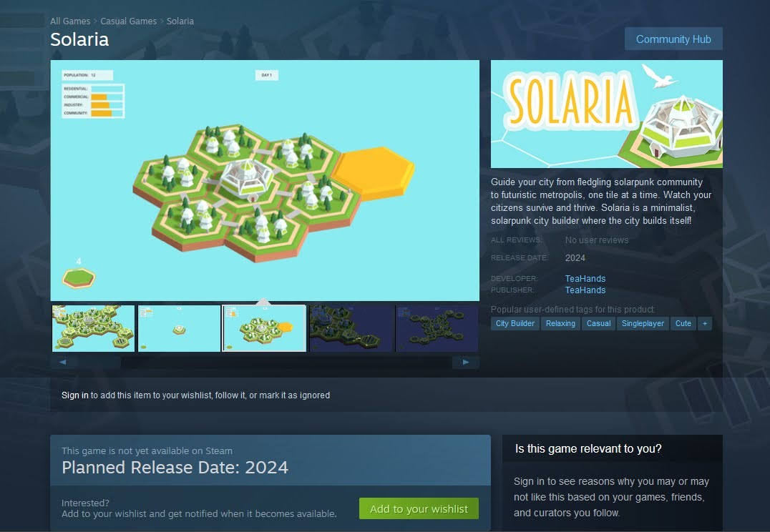Select the Singleplayer tag
770x532 pixels.
tap(643, 323)
